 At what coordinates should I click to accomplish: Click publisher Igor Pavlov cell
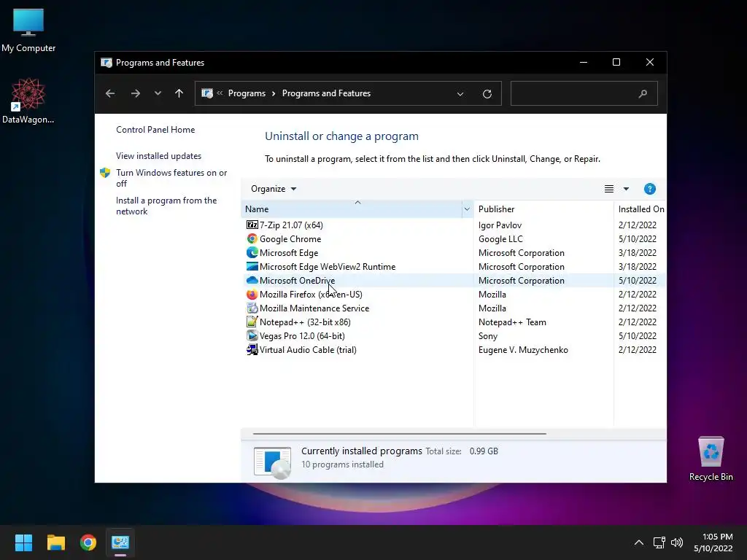tap(500, 225)
